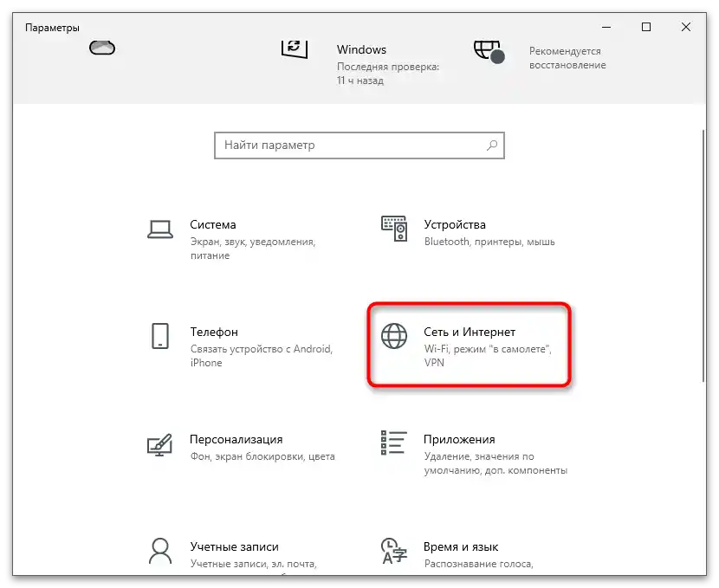Open the Учетные записи person icon
This screenshot has width=719, height=588.
[160, 551]
